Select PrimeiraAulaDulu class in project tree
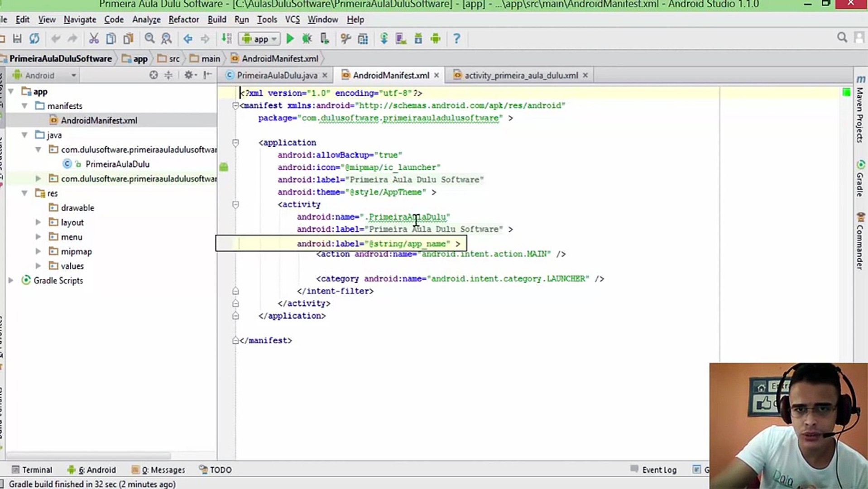Image resolution: width=868 pixels, height=489 pixels. 117,164
